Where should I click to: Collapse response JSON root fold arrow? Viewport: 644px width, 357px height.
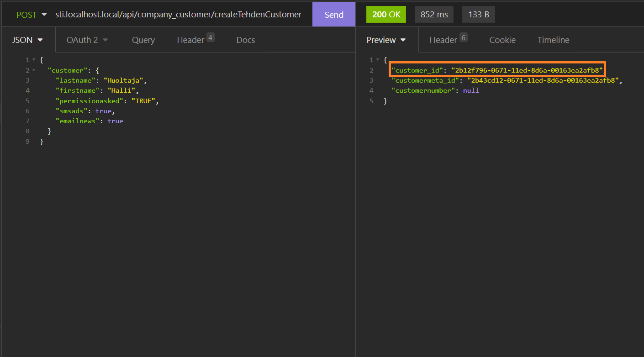click(377, 60)
